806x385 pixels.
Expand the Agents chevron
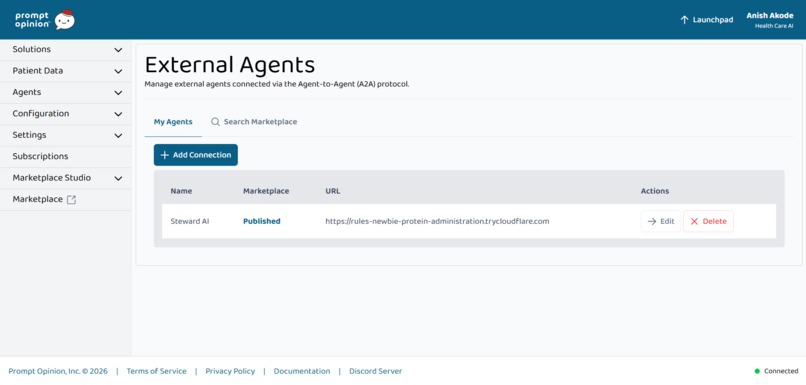point(118,93)
